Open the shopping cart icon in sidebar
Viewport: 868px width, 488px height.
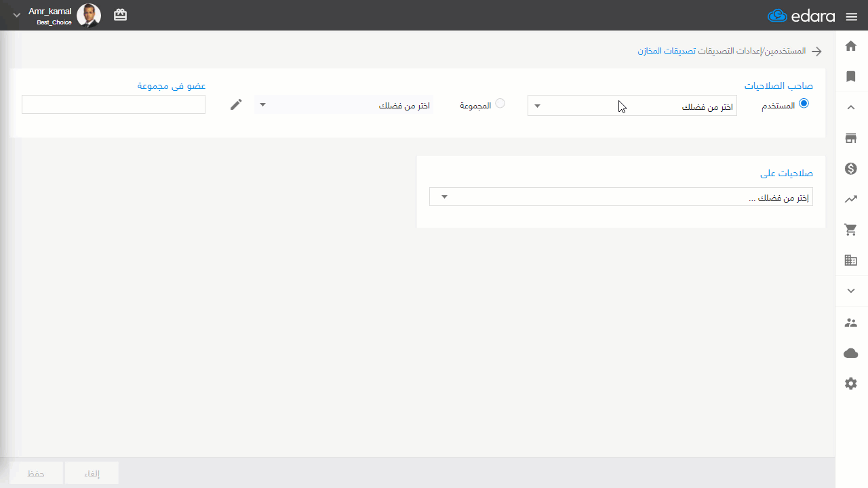(851, 230)
